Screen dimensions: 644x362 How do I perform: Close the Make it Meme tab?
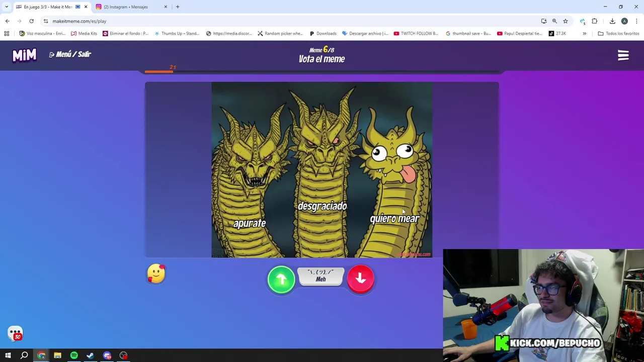click(x=86, y=7)
